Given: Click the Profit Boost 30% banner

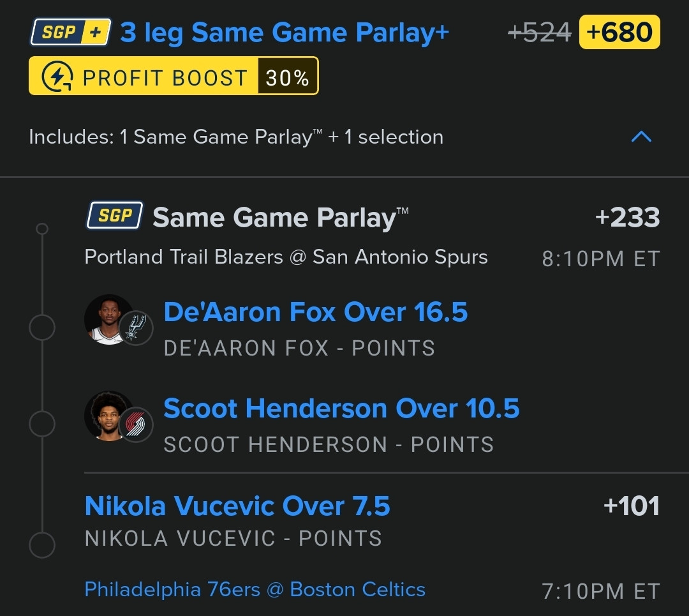Looking at the screenshot, I should tap(174, 75).
